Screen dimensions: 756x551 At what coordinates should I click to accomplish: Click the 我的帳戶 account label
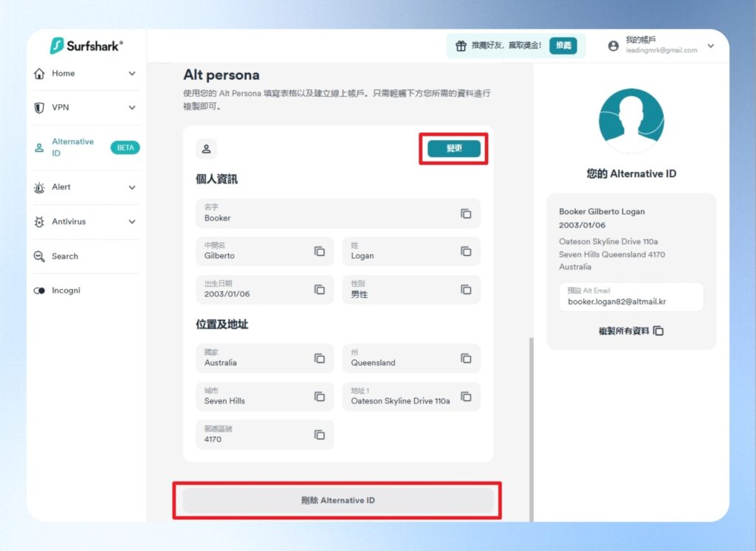pos(641,40)
